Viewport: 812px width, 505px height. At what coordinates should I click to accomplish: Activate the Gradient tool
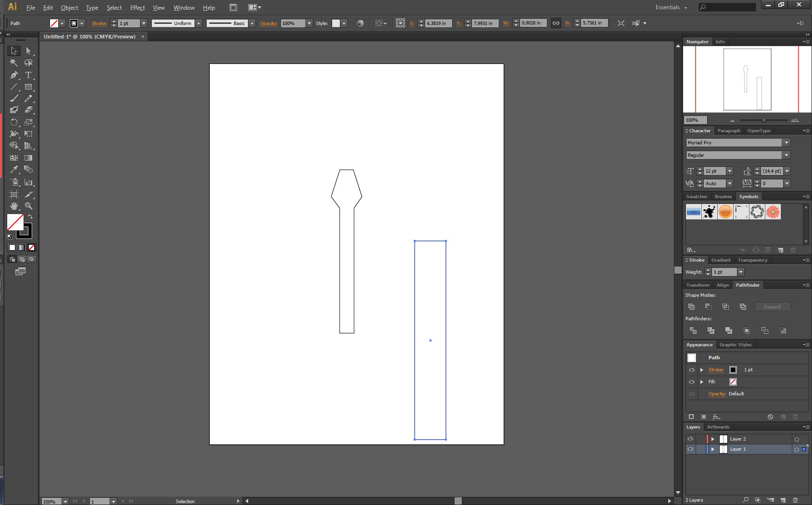tap(28, 157)
